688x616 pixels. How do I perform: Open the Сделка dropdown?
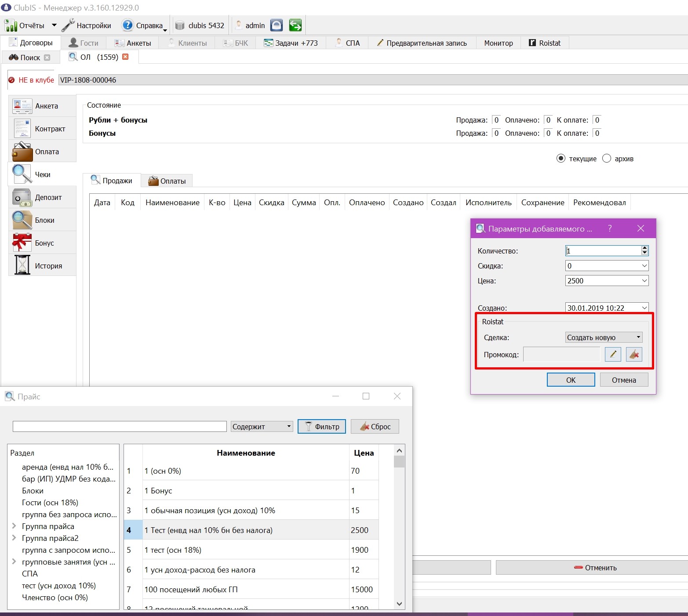pyautogui.click(x=604, y=337)
